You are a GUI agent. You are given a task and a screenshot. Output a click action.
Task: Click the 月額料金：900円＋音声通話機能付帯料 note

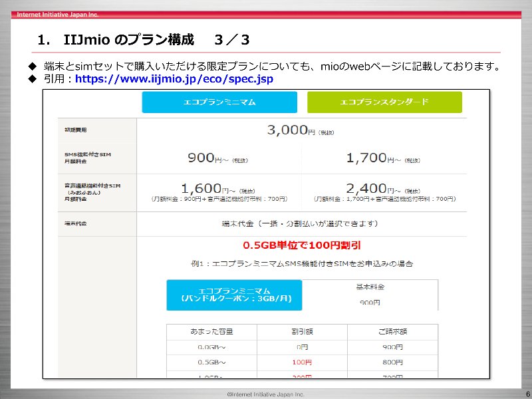pos(219,199)
